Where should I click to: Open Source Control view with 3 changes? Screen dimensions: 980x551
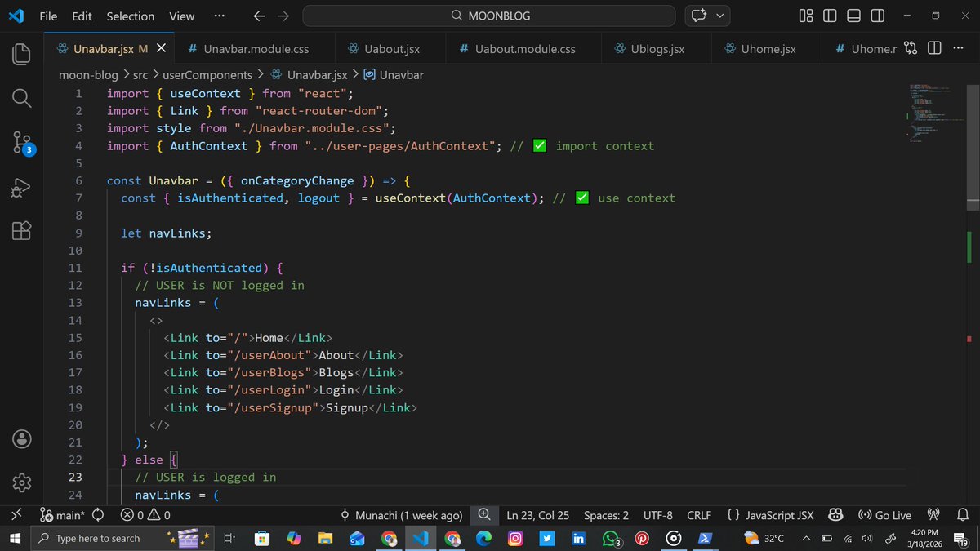(22, 144)
